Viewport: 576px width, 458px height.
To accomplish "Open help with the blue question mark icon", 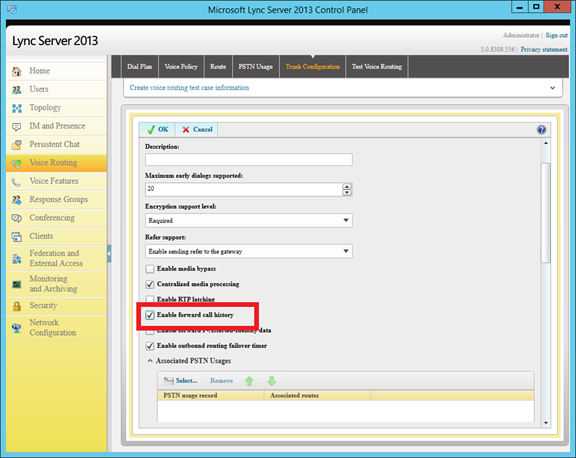I will coord(541,130).
